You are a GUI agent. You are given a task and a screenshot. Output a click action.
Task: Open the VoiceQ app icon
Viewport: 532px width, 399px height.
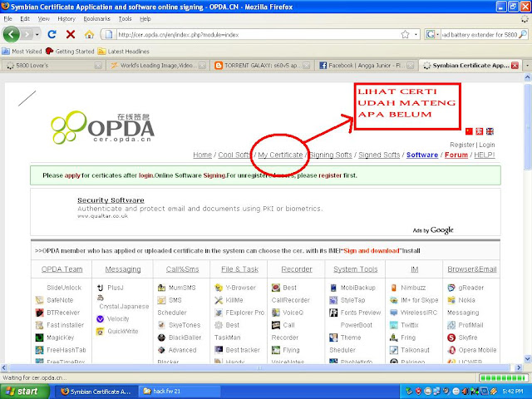pyautogui.click(x=276, y=313)
